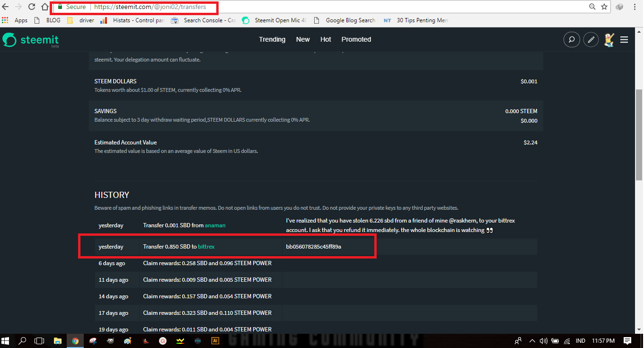This screenshot has width=644, height=348.
Task: Open the Histats Control panel bookmark
Action: click(x=132, y=20)
